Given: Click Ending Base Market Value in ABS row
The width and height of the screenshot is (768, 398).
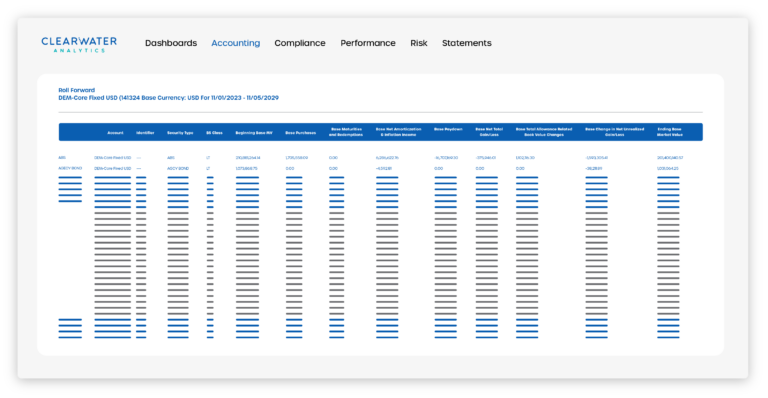Looking at the screenshot, I should pyautogui.click(x=670, y=158).
